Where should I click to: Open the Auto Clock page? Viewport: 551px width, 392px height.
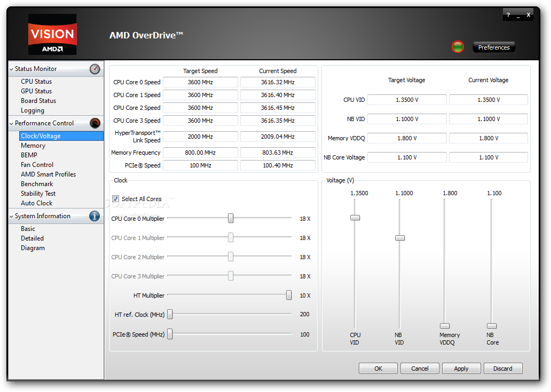point(36,203)
